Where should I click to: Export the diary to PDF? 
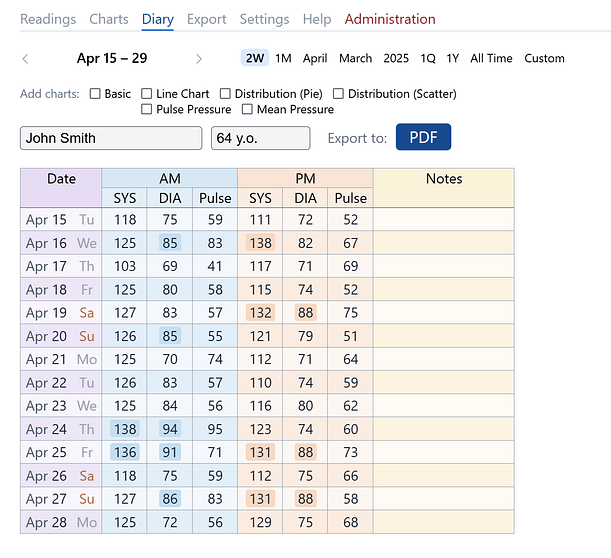(423, 138)
